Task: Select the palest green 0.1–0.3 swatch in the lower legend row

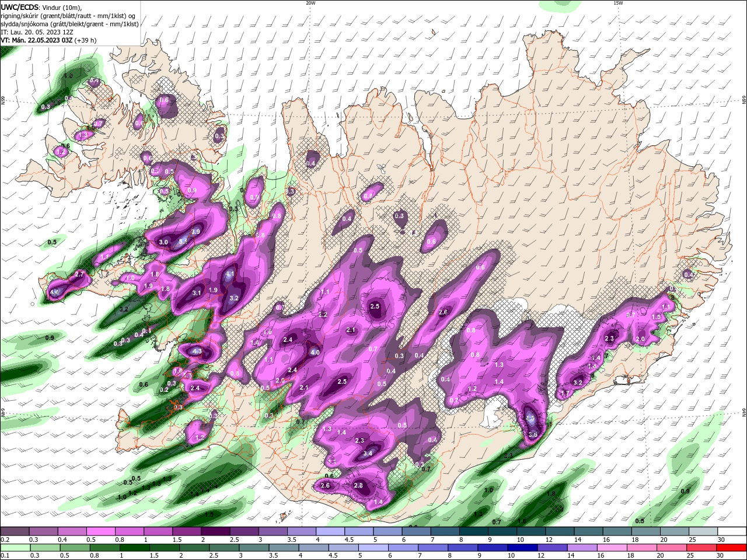Action: 15,547
